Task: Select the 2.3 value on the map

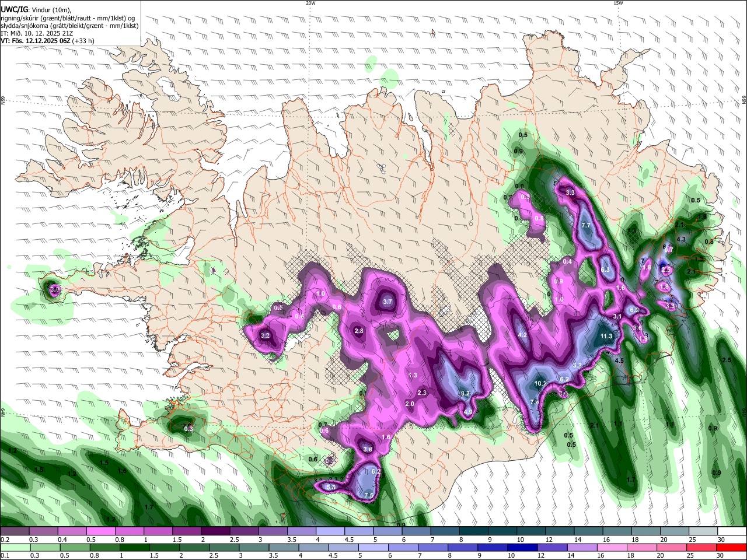Action: click(422, 393)
